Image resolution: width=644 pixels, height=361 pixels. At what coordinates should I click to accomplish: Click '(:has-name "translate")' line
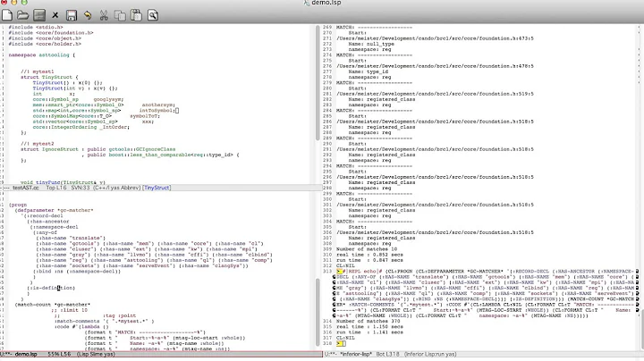(x=71, y=238)
